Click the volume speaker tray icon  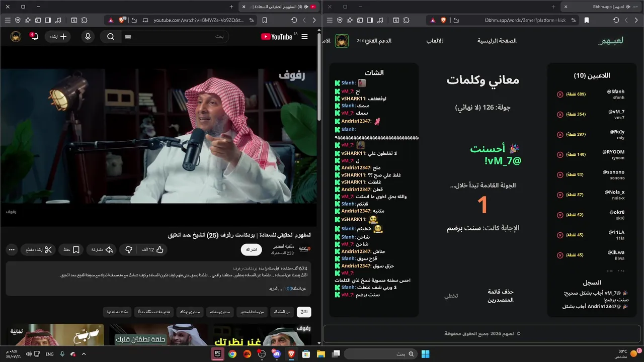(29, 354)
